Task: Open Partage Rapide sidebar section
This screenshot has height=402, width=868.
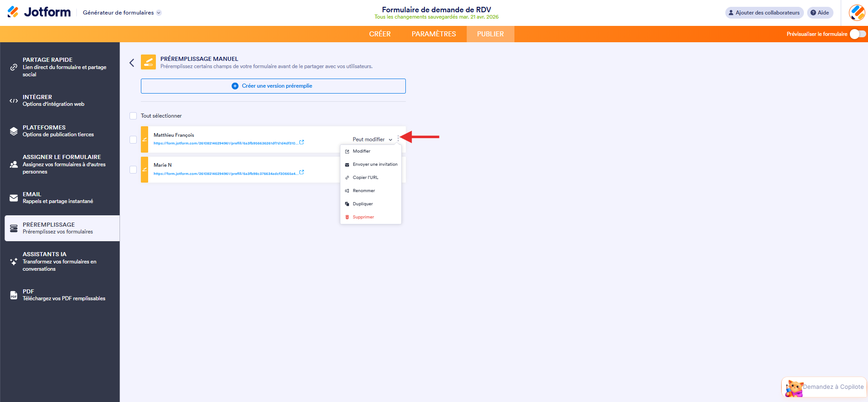Action: click(x=62, y=67)
